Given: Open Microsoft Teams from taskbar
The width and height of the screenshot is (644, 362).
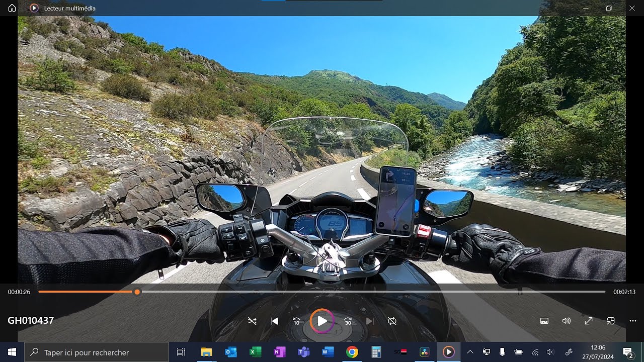Looking at the screenshot, I should [x=303, y=352].
